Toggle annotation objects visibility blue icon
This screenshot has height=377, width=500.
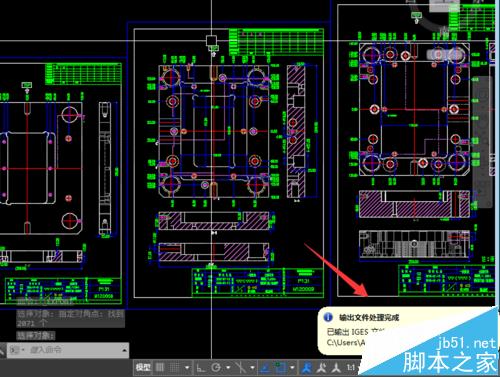click(x=306, y=368)
